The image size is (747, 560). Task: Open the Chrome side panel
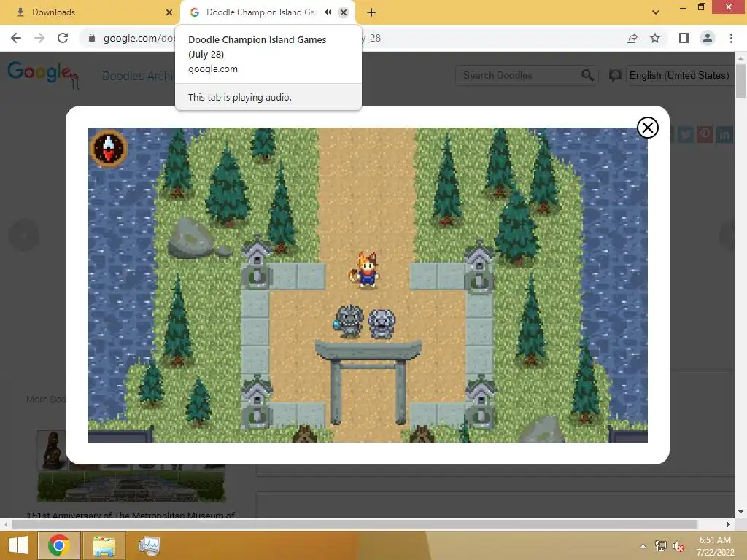(684, 38)
